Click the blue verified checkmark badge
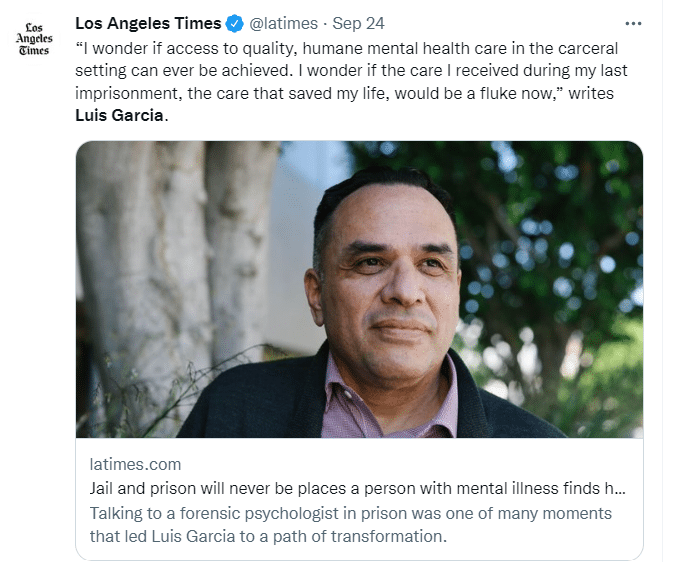 [x=234, y=24]
